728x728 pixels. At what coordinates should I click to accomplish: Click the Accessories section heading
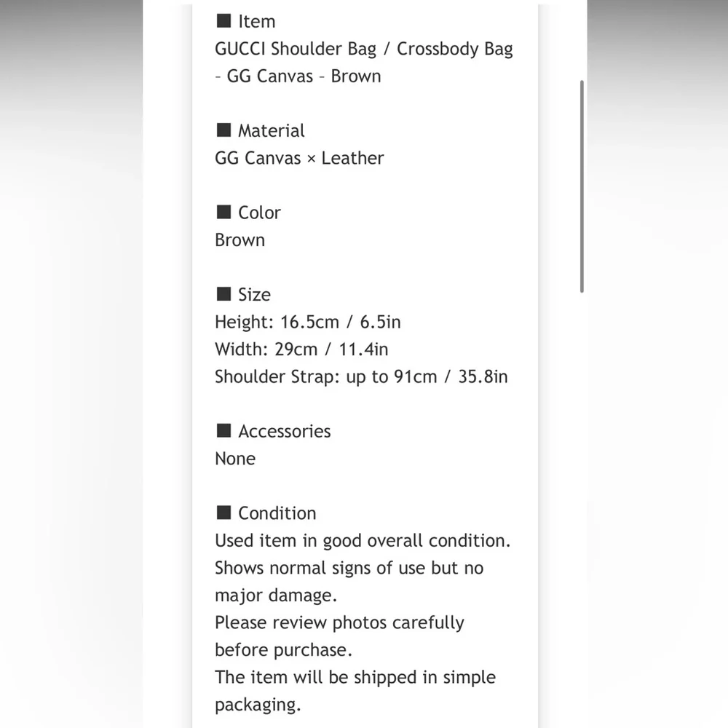pos(284,431)
